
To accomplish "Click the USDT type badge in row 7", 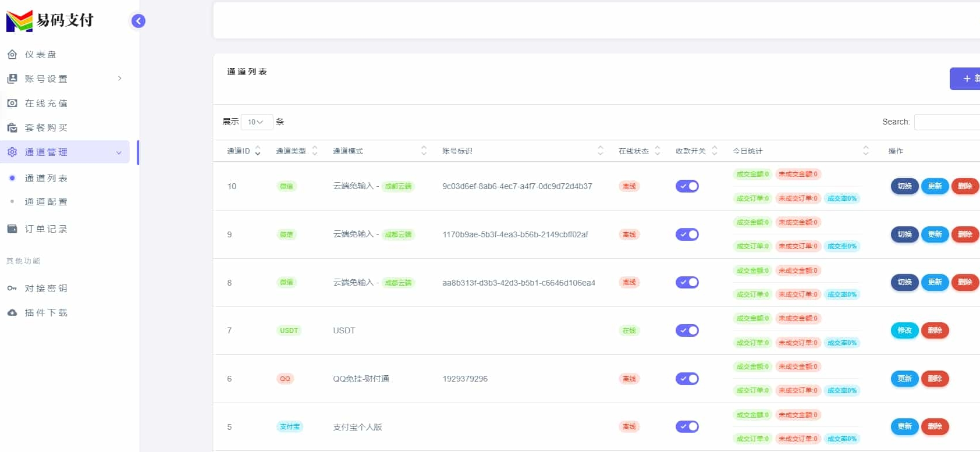I will click(289, 330).
